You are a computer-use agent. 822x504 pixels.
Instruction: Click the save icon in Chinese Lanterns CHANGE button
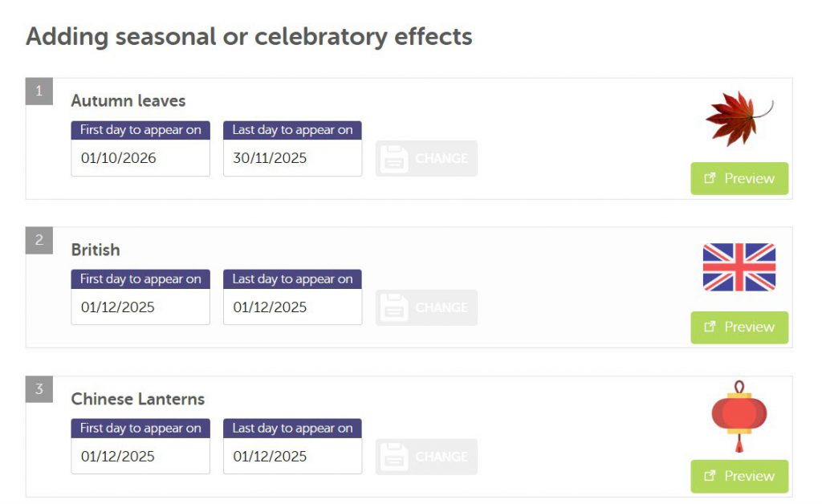pos(393,457)
